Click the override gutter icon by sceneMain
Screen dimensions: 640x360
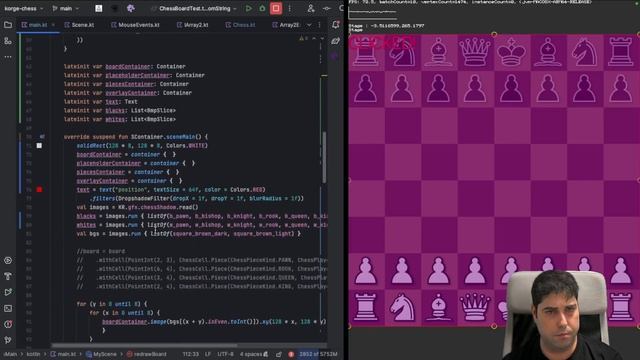click(x=42, y=137)
